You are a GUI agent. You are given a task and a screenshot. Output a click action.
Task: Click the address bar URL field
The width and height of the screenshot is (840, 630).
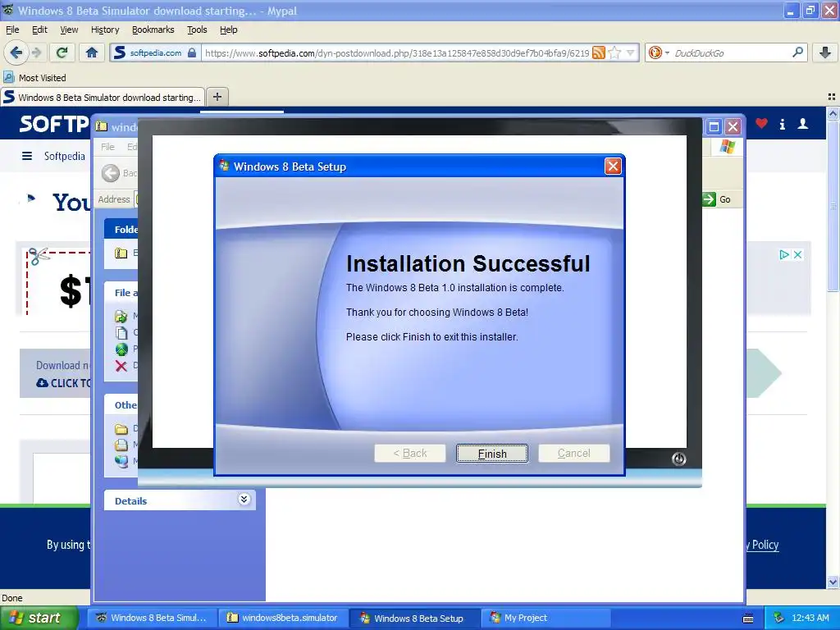click(x=398, y=52)
